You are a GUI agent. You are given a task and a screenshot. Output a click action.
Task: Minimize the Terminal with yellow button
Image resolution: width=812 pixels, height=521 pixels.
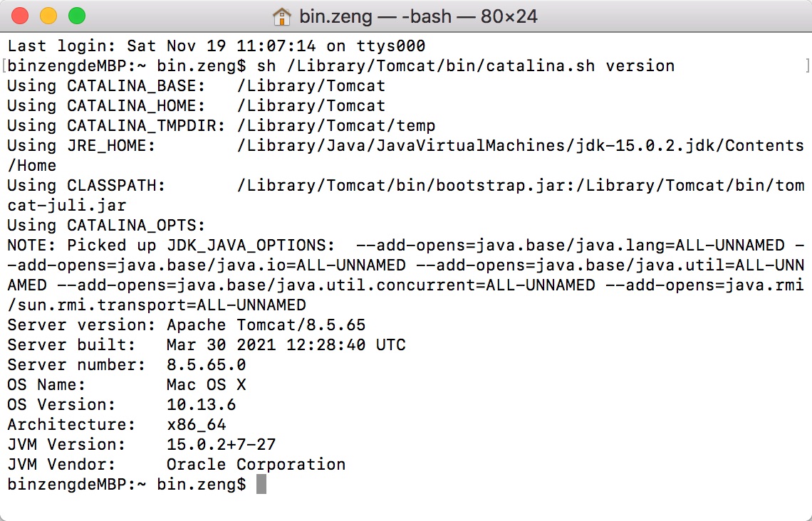(x=48, y=16)
